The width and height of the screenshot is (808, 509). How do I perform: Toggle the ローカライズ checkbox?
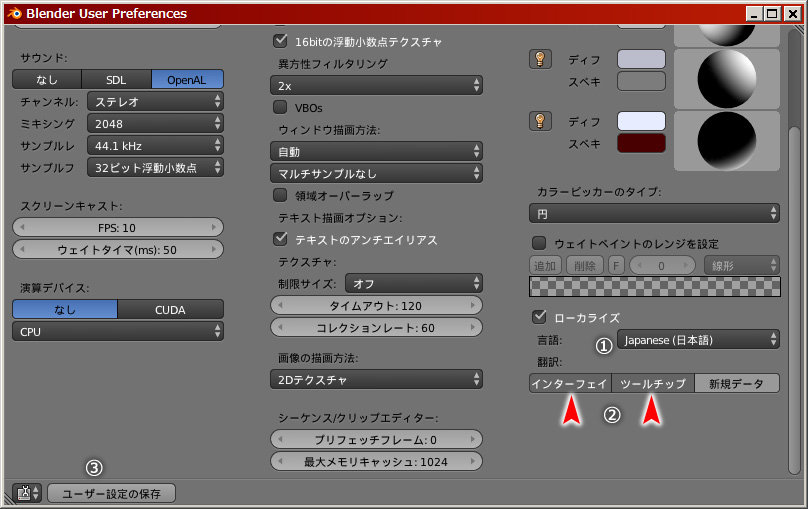point(539,317)
